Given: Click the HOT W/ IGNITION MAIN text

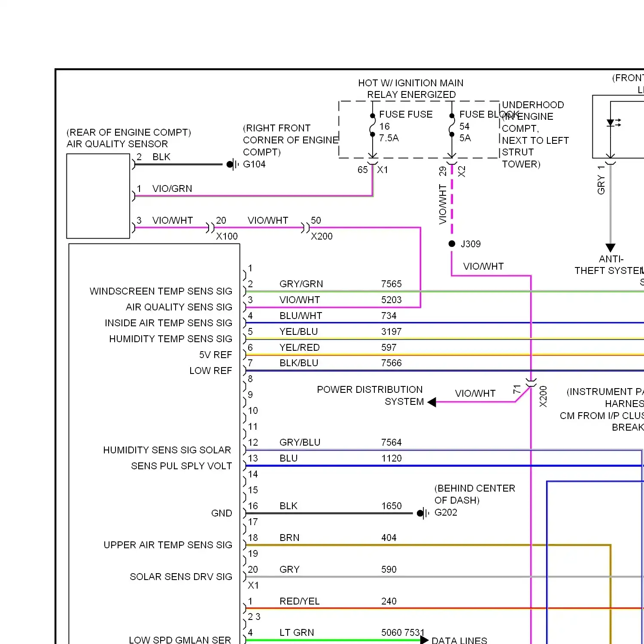Looking at the screenshot, I should pos(411,83).
